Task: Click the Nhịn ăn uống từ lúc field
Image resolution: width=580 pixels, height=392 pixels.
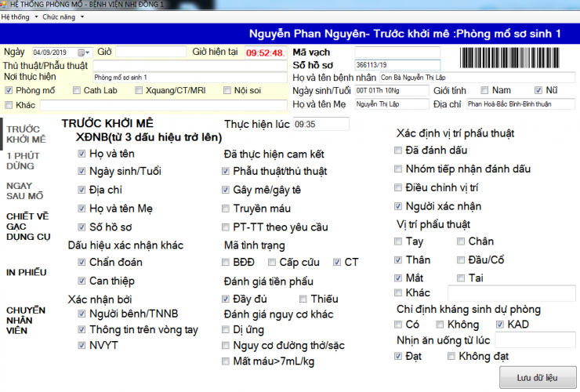Action: 535,339
